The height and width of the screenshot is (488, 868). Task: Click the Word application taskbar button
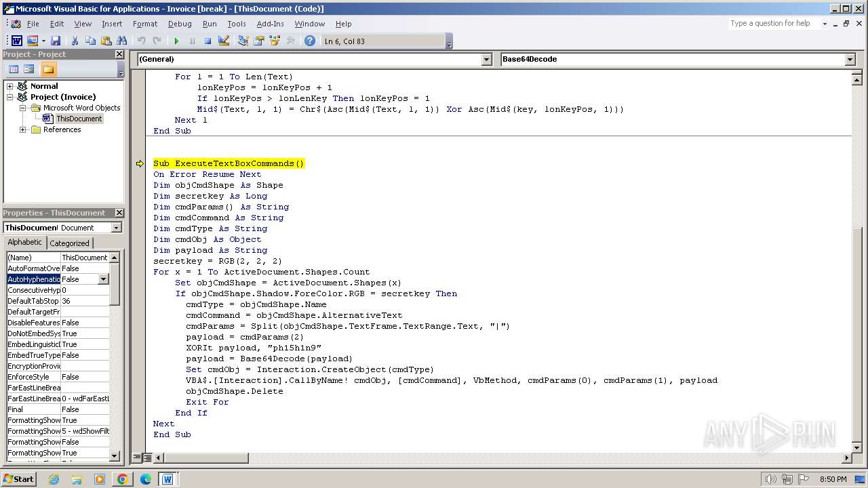click(x=167, y=479)
